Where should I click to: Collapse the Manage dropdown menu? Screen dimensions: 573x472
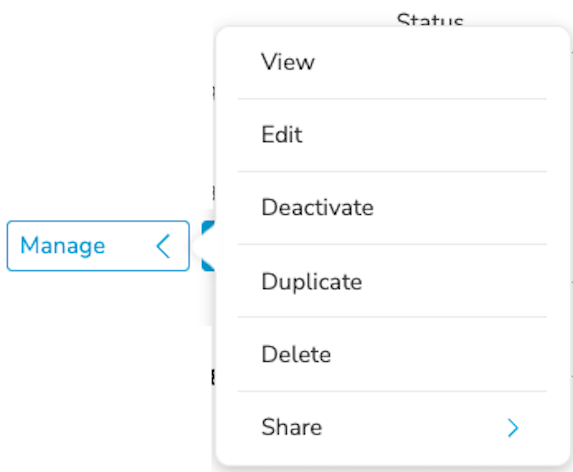point(98,246)
